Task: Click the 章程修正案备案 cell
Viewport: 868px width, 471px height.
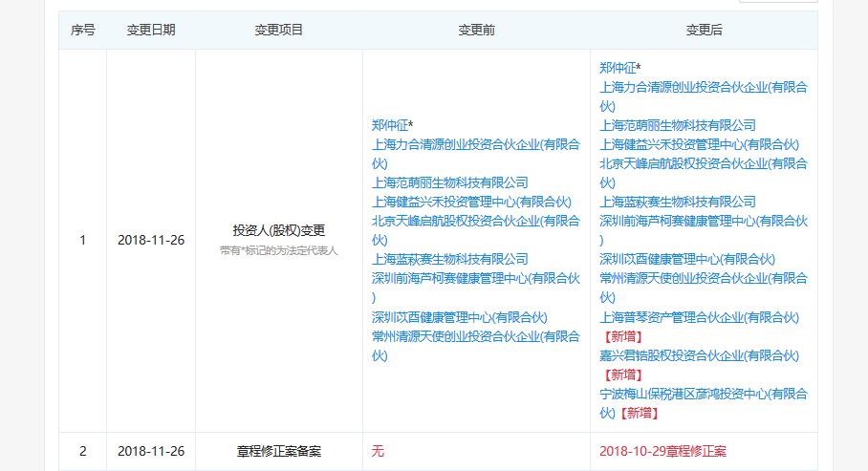Action: coord(278,451)
